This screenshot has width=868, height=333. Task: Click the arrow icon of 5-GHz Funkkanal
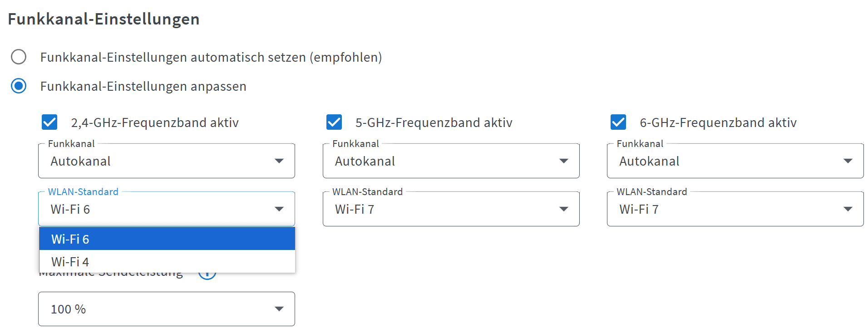[x=564, y=161]
